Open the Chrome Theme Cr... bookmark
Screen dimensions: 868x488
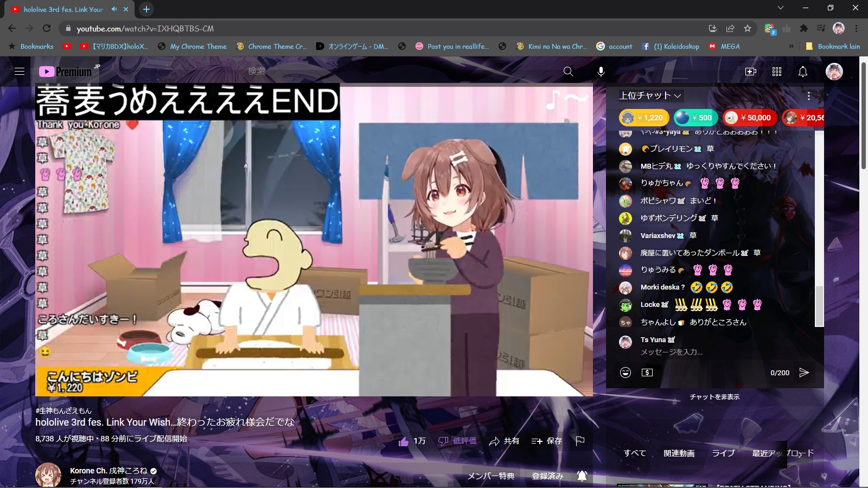(x=271, y=47)
